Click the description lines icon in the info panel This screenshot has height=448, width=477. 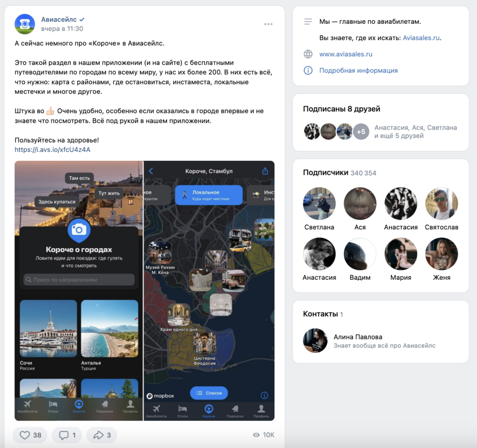click(308, 21)
